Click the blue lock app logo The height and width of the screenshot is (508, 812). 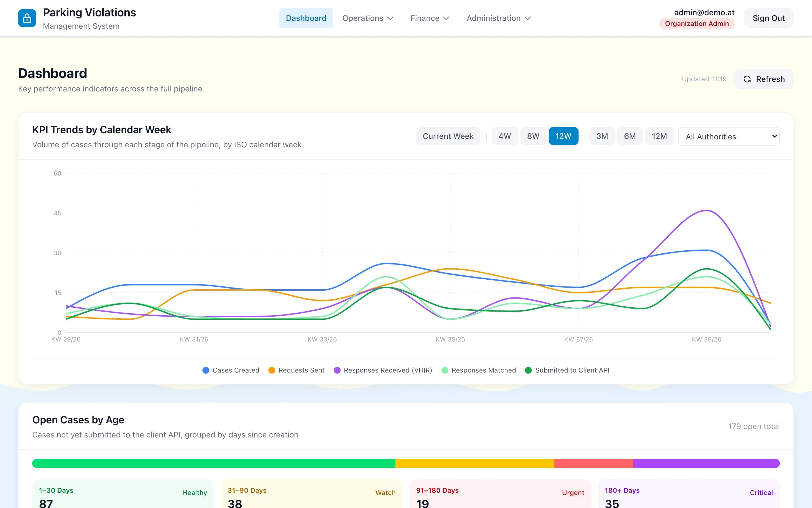click(x=27, y=18)
